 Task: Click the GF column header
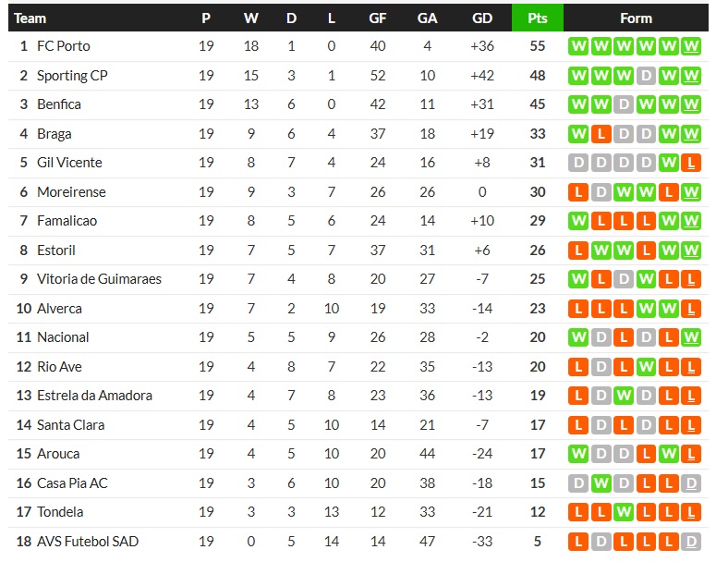tap(378, 18)
